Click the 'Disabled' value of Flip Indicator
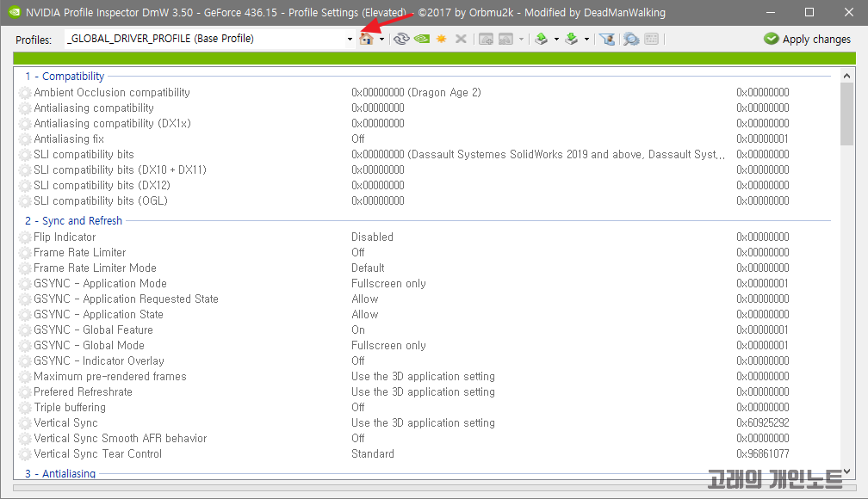Viewport: 868px width, 499px height. point(373,237)
